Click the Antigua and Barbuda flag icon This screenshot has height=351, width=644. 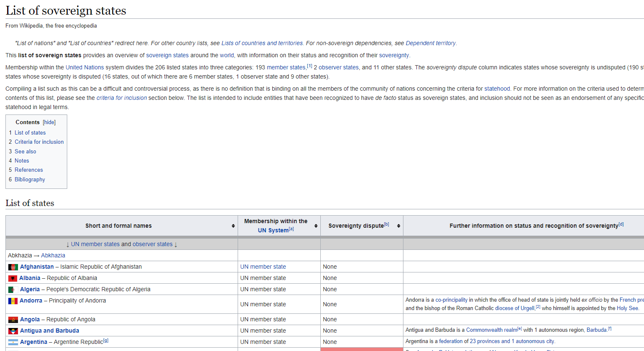click(x=13, y=331)
